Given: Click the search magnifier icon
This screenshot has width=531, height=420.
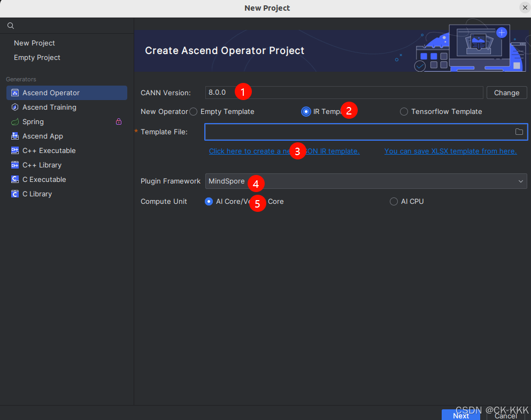Looking at the screenshot, I should click(x=11, y=26).
